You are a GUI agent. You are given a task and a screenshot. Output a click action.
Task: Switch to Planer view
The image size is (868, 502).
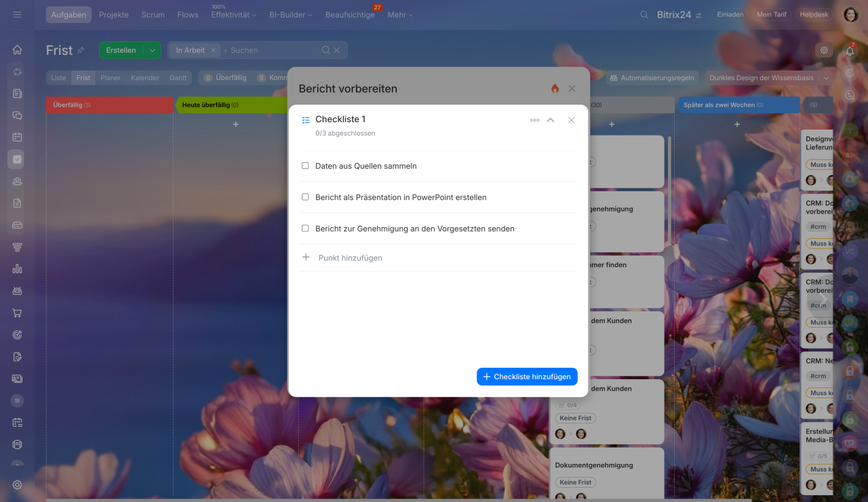tap(111, 78)
